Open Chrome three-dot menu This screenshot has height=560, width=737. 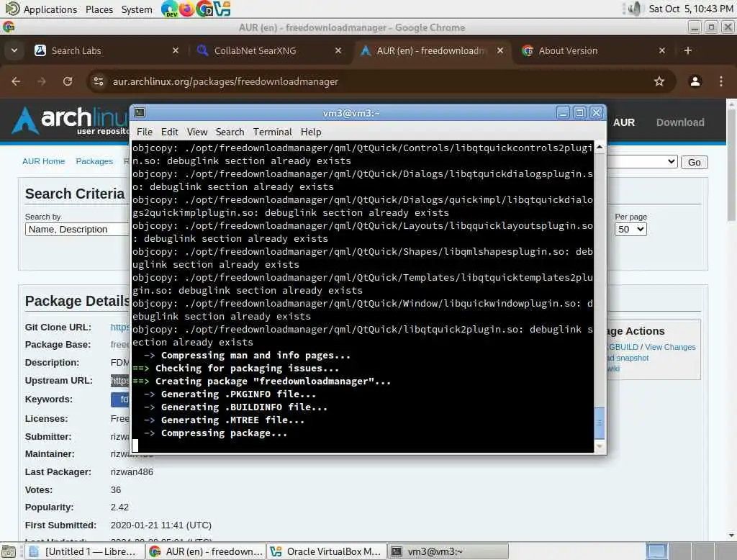tap(721, 81)
